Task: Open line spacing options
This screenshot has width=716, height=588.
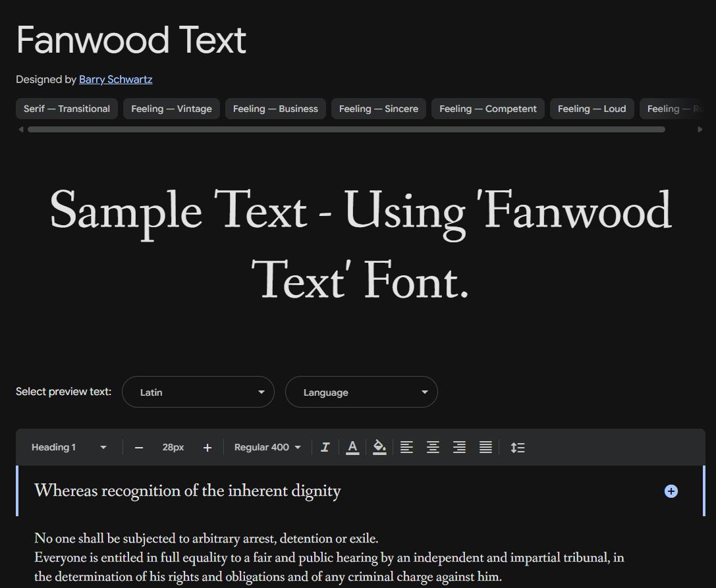Action: pyautogui.click(x=517, y=447)
